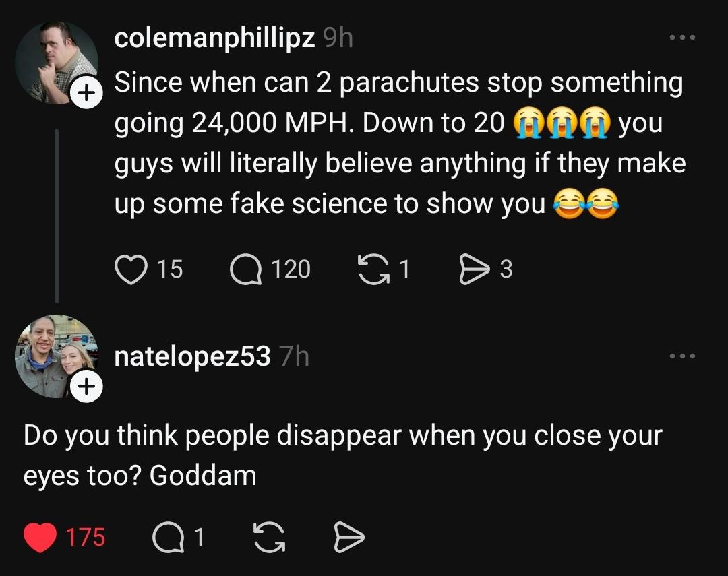The image size is (728, 576).
Task: Open the 175 likes list on natelopez53's comment
Action: click(84, 537)
